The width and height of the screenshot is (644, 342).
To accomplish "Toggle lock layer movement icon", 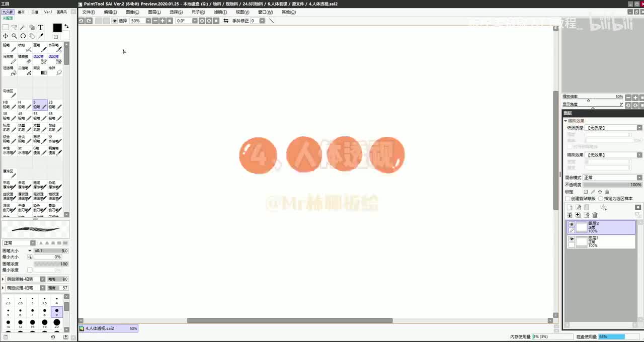I will point(600,192).
